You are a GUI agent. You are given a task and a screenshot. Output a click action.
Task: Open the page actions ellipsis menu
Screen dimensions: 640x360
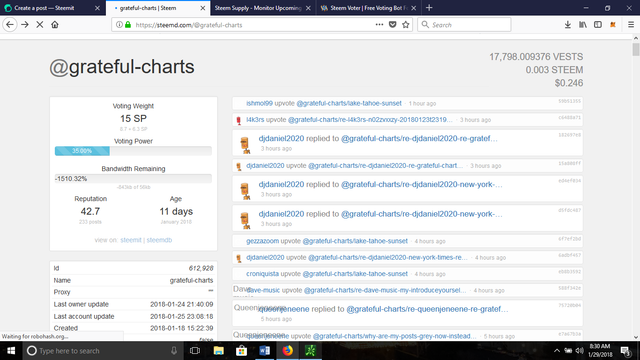(x=379, y=24)
